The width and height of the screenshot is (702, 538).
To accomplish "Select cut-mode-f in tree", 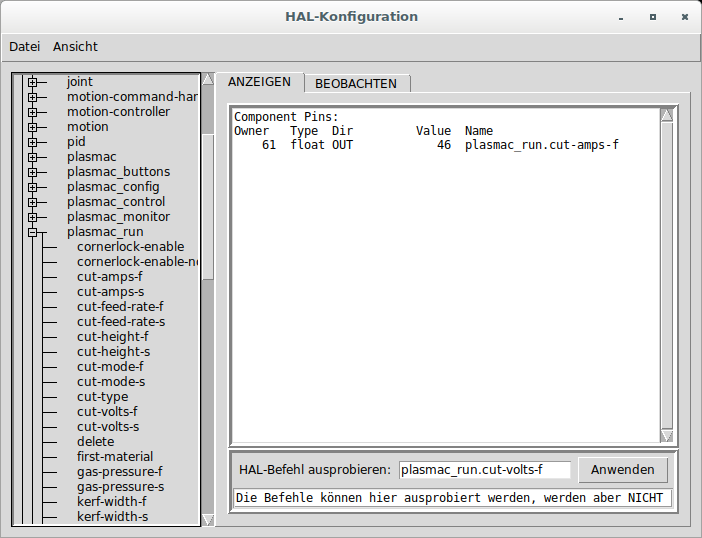I will pos(110,367).
